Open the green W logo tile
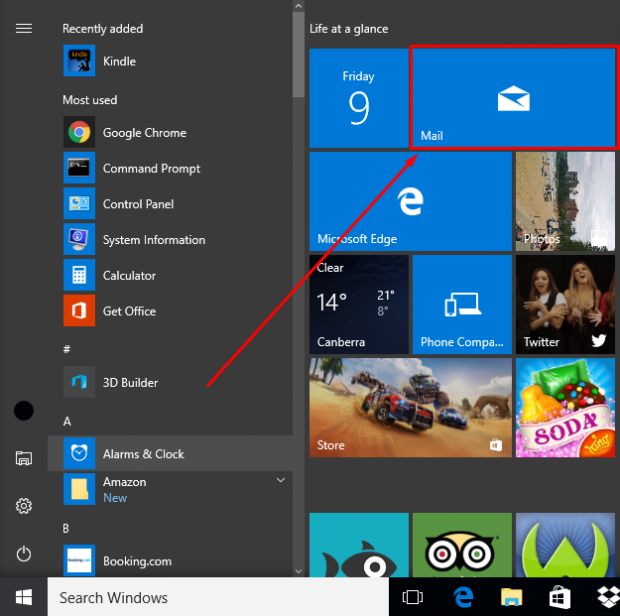This screenshot has width=620, height=616. pyautogui.click(x=565, y=545)
